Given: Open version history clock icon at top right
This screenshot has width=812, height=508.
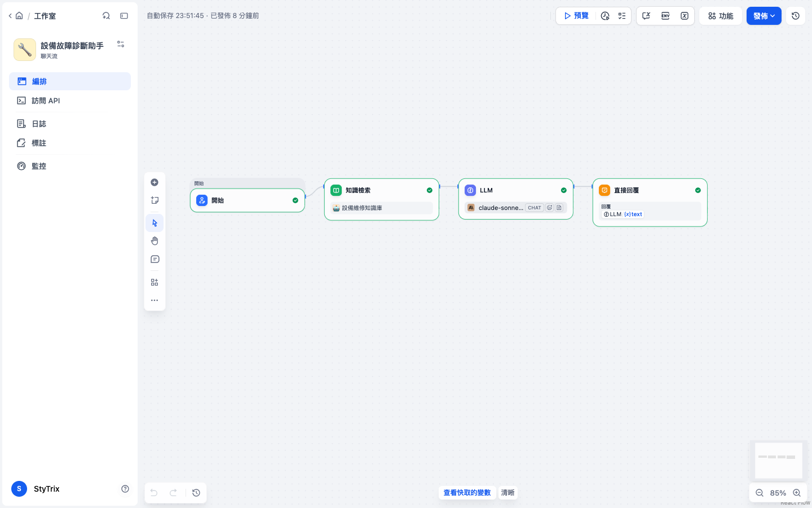Looking at the screenshot, I should [796, 16].
